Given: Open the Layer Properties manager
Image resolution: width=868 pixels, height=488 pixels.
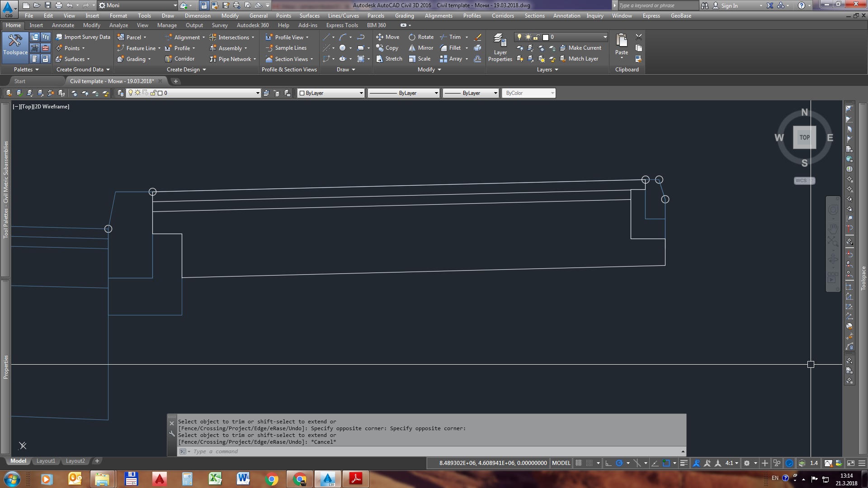Looking at the screenshot, I should 500,47.
